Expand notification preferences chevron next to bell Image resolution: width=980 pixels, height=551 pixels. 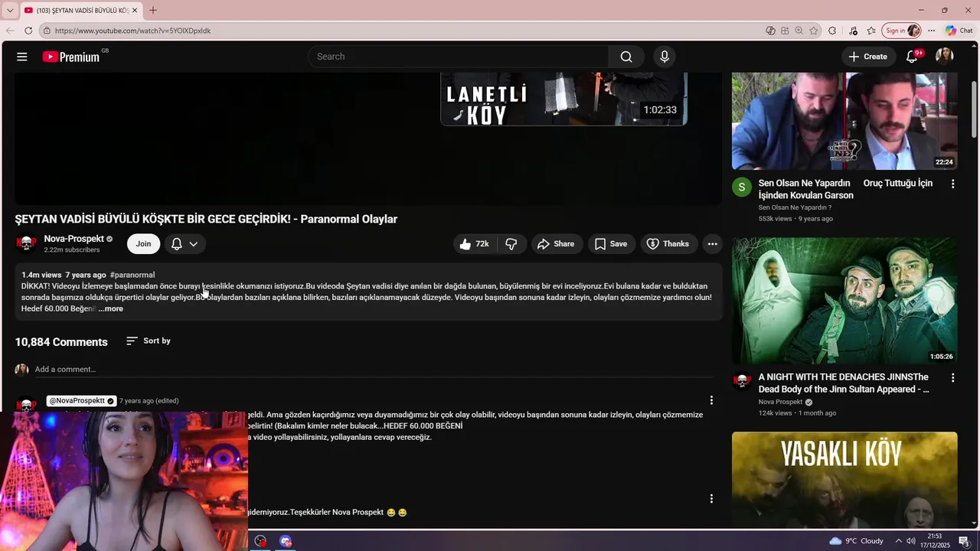click(194, 244)
